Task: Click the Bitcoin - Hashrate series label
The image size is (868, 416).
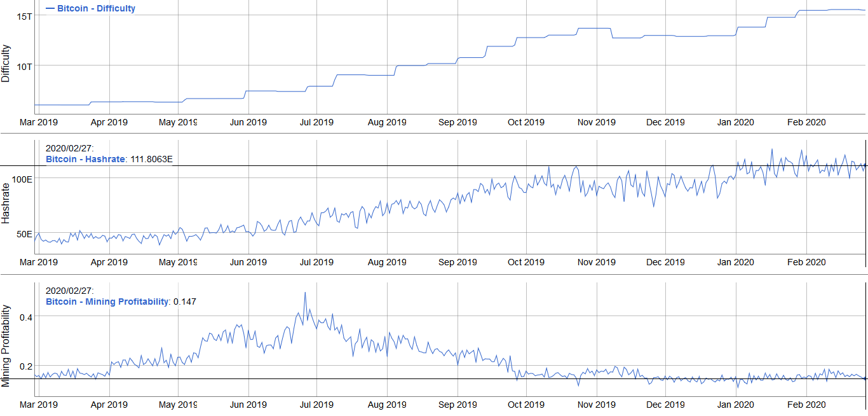Action: pos(85,159)
